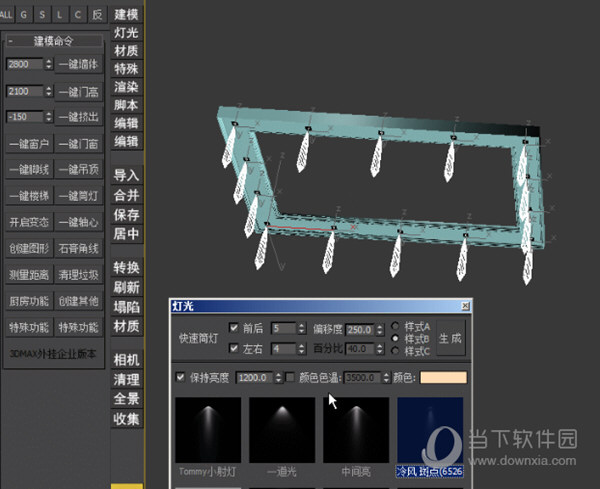Select the 冷风斑点 light preset thumbnail

click(429, 431)
